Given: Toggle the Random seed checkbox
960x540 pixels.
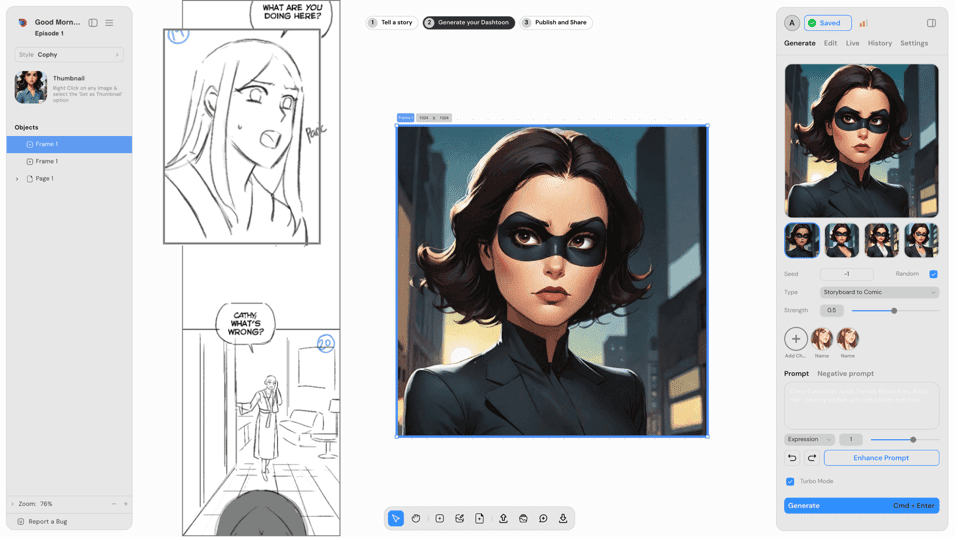Looking at the screenshot, I should point(933,274).
